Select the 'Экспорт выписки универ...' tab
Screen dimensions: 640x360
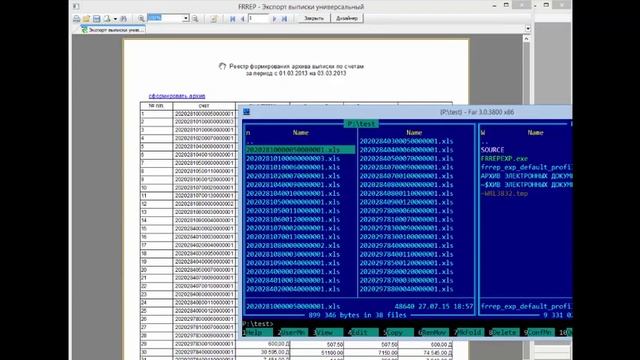(x=113, y=30)
